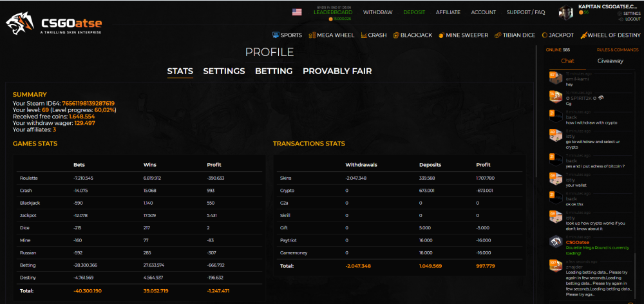Click the leaderboard prize coin icon
Image resolution: width=644 pixels, height=304 pixels.
pos(330,19)
